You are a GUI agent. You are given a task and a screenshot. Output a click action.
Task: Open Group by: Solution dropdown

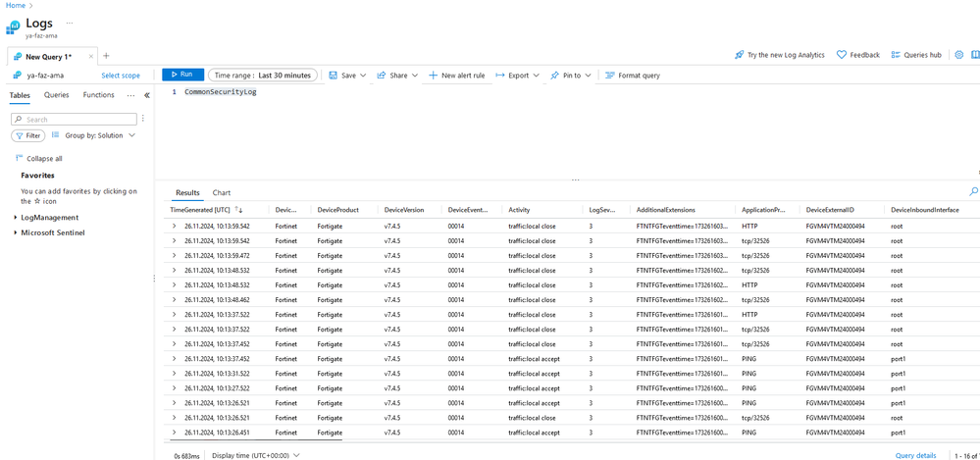[x=93, y=135]
